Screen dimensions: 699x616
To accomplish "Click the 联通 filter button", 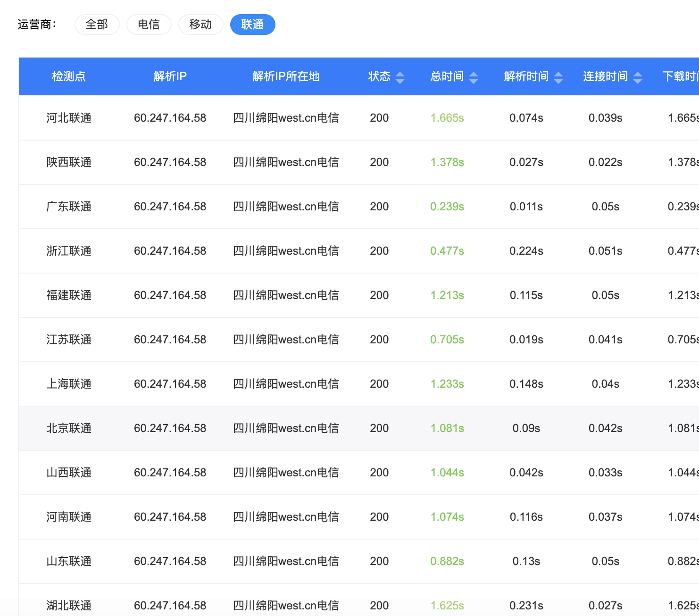I will (x=253, y=24).
